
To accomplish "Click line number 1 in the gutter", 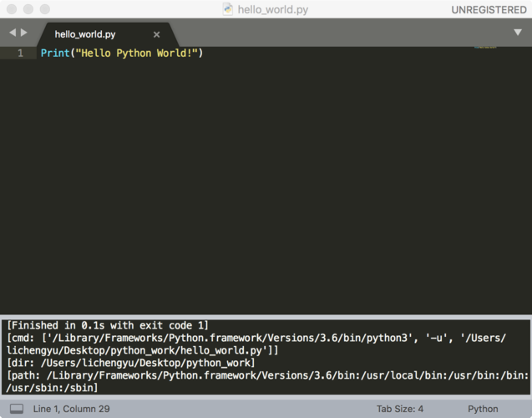I will pyautogui.click(x=20, y=54).
